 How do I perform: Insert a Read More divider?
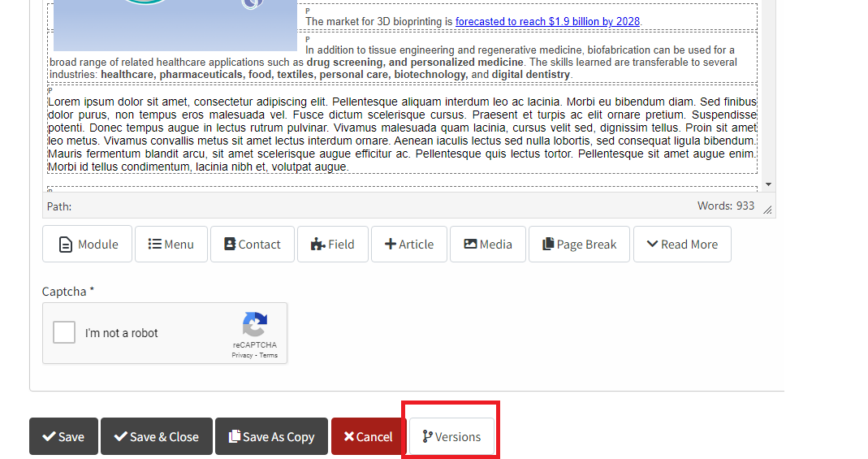point(682,245)
